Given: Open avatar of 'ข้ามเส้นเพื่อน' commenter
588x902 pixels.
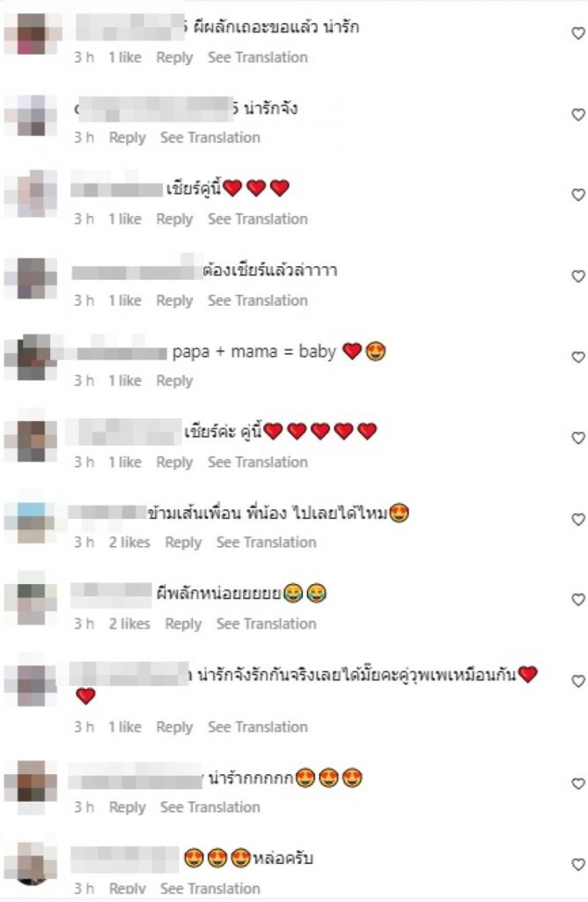Looking at the screenshot, I should pyautogui.click(x=31, y=520).
